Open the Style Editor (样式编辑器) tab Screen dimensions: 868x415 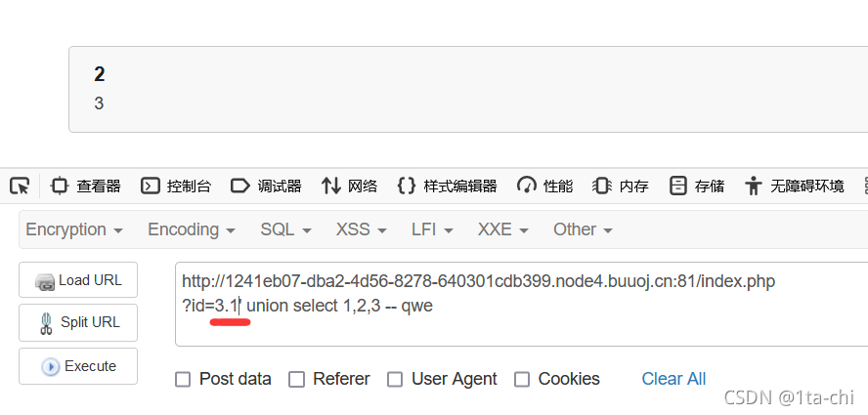point(448,186)
